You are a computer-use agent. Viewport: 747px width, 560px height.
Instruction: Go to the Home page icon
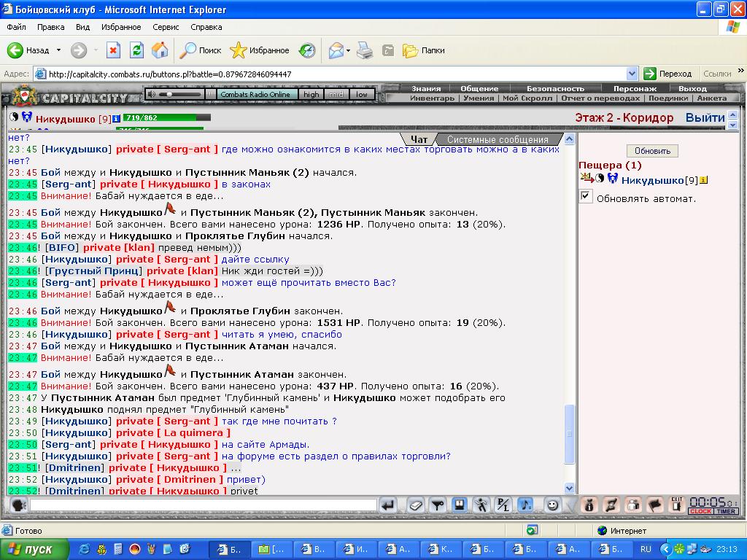click(160, 50)
